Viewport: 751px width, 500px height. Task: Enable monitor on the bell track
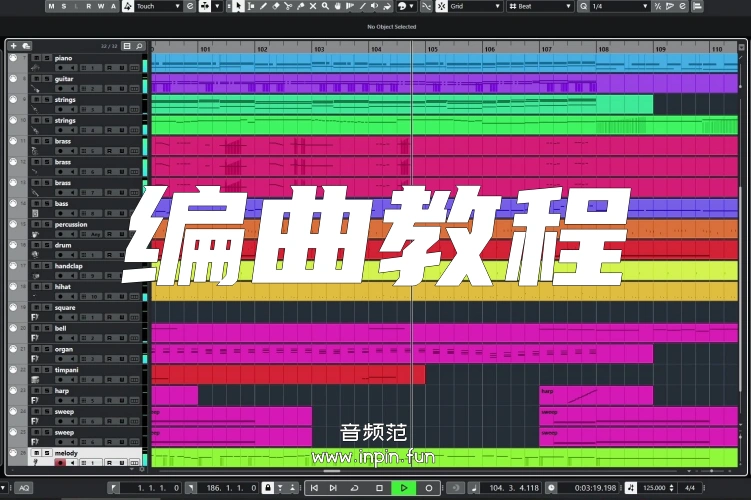(72, 338)
